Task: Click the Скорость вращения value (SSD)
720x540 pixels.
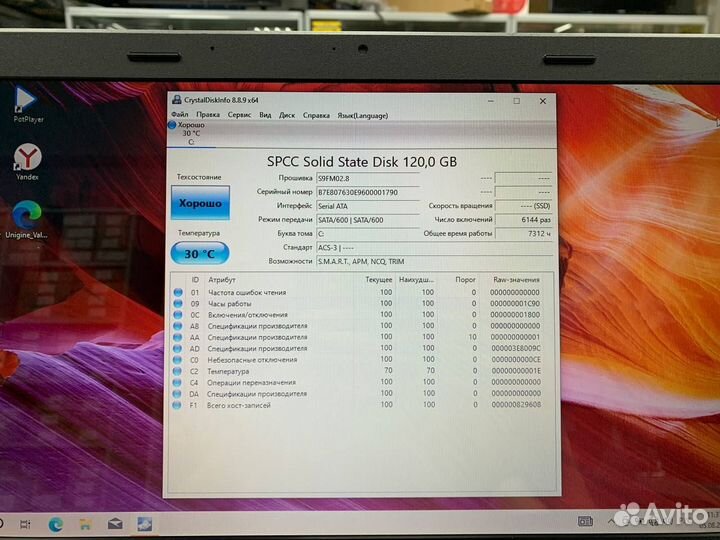Action: [524, 206]
